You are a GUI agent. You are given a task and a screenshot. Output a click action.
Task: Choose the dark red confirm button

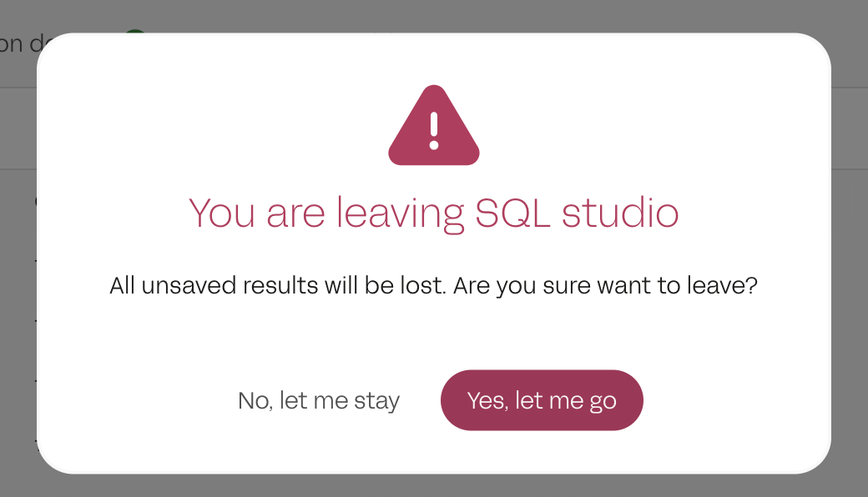pyautogui.click(x=542, y=400)
